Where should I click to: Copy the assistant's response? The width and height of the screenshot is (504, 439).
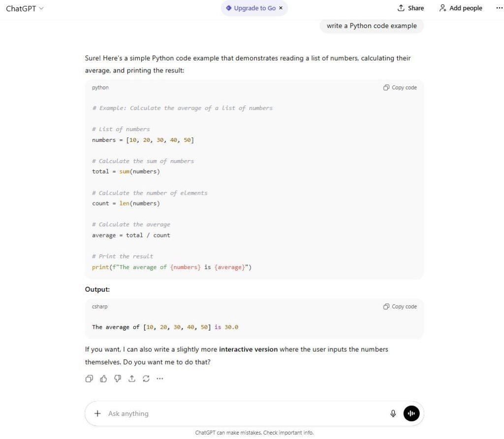[89, 378]
